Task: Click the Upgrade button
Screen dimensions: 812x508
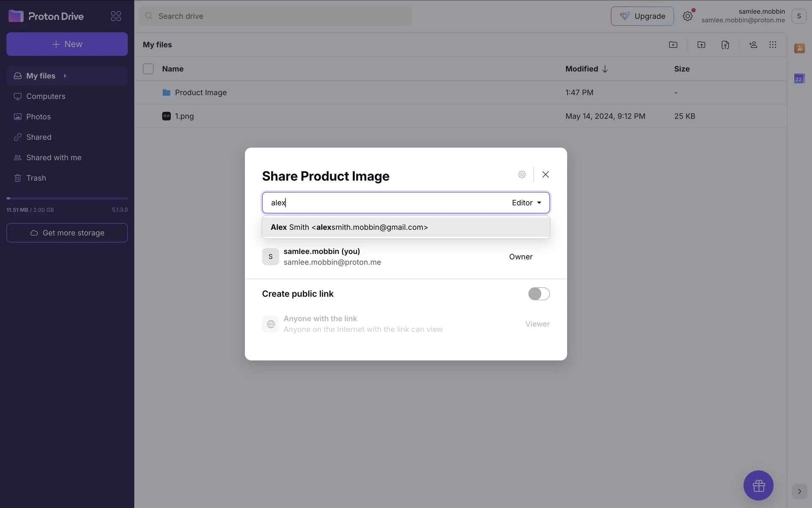Action: 642,16
